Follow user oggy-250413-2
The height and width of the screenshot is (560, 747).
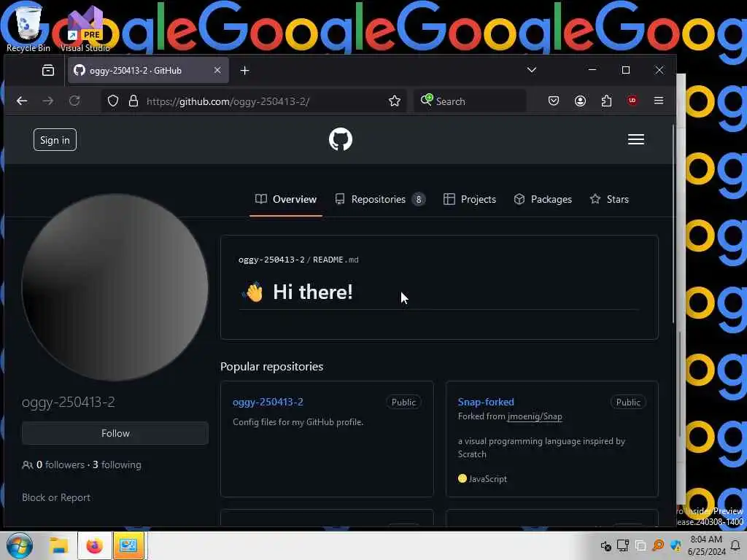(115, 433)
